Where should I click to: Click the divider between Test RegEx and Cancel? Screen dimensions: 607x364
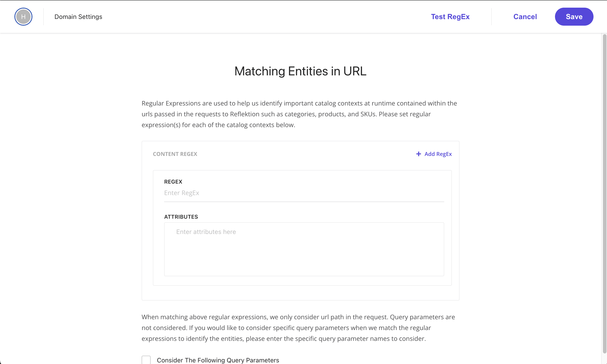click(491, 17)
